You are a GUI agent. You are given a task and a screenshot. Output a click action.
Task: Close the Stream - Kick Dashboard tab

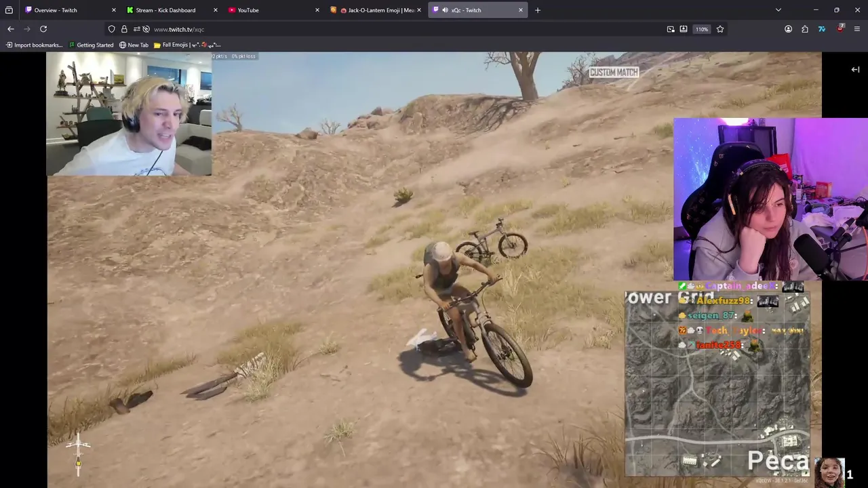coord(215,10)
